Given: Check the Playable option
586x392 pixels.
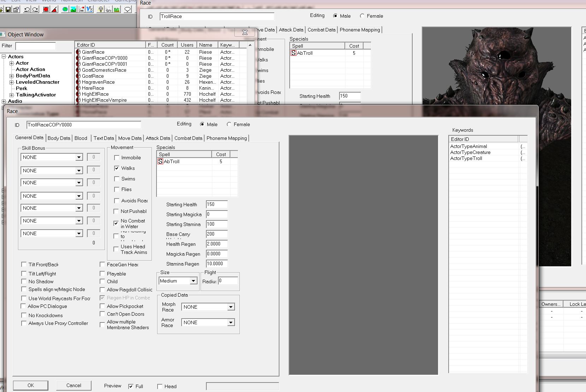Looking at the screenshot, I should 102,274.
